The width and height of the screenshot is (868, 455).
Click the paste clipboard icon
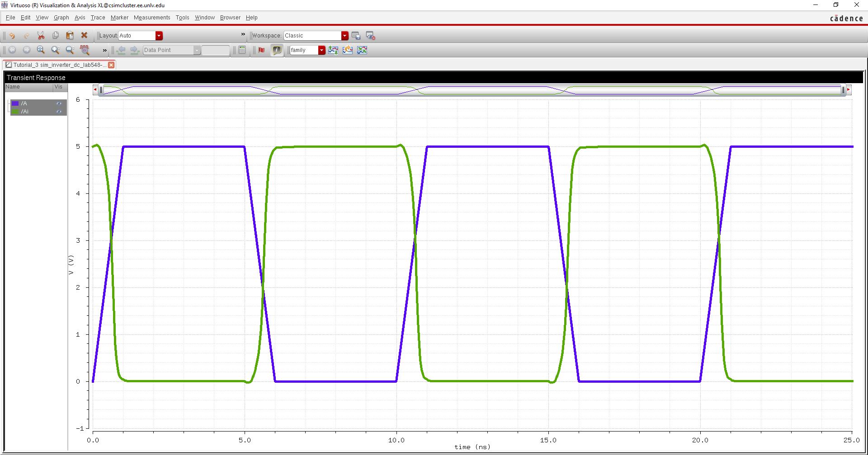click(x=70, y=36)
